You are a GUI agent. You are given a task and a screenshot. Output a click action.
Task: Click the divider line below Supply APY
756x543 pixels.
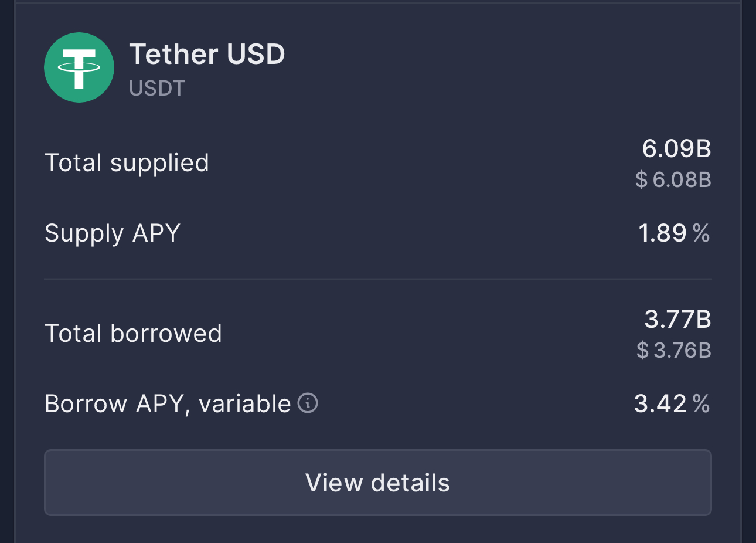378,280
